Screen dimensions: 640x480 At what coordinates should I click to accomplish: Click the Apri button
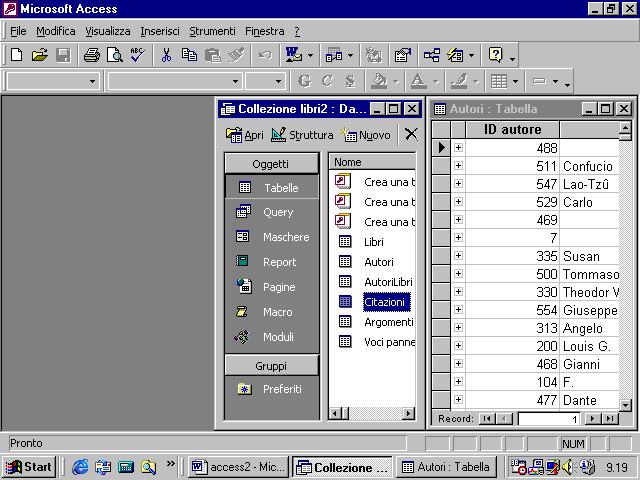(244, 135)
